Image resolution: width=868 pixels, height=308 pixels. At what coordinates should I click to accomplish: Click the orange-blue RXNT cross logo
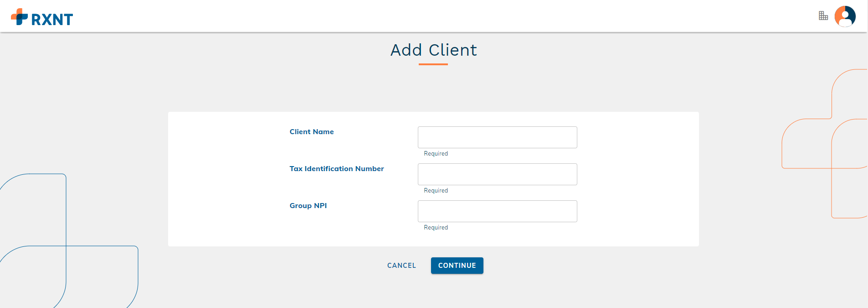coord(19,17)
